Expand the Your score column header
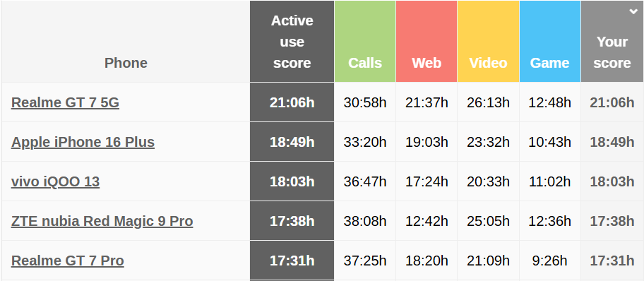 [612, 42]
